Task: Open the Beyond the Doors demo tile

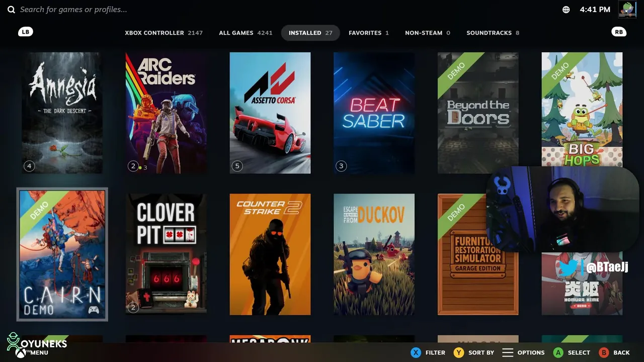Action: click(478, 113)
